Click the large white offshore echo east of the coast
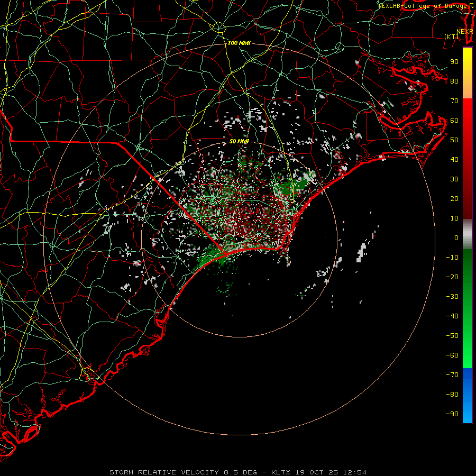 (x=361, y=253)
